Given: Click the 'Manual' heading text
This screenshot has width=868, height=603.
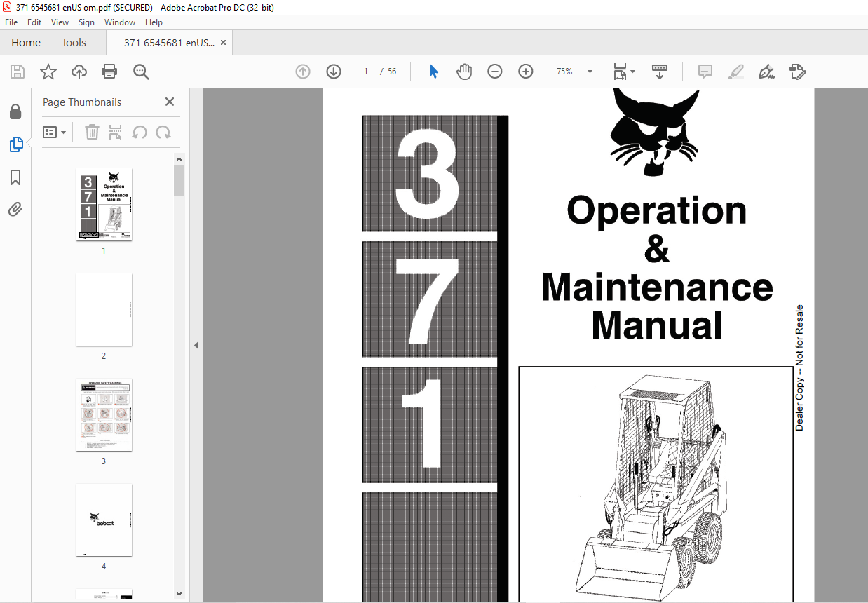Looking at the screenshot, I should point(657,325).
